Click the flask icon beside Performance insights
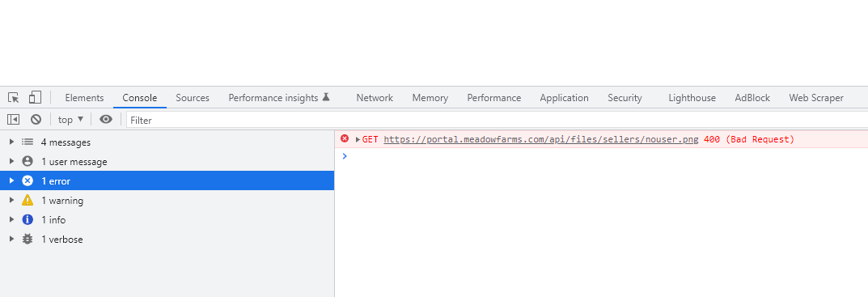Screen dimensions: 868x297 (326, 97)
